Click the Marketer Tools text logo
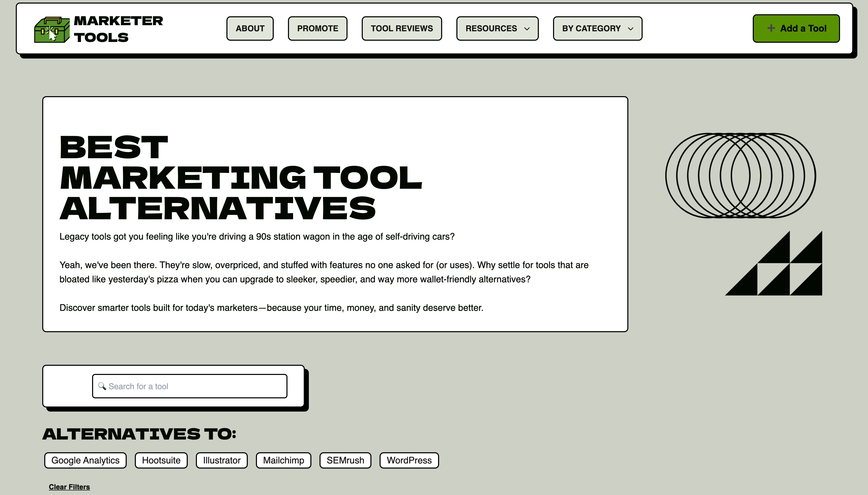The image size is (868, 495). click(119, 29)
